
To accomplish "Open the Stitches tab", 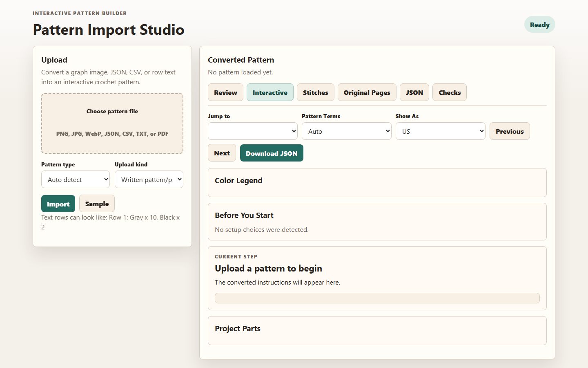I will [x=316, y=92].
